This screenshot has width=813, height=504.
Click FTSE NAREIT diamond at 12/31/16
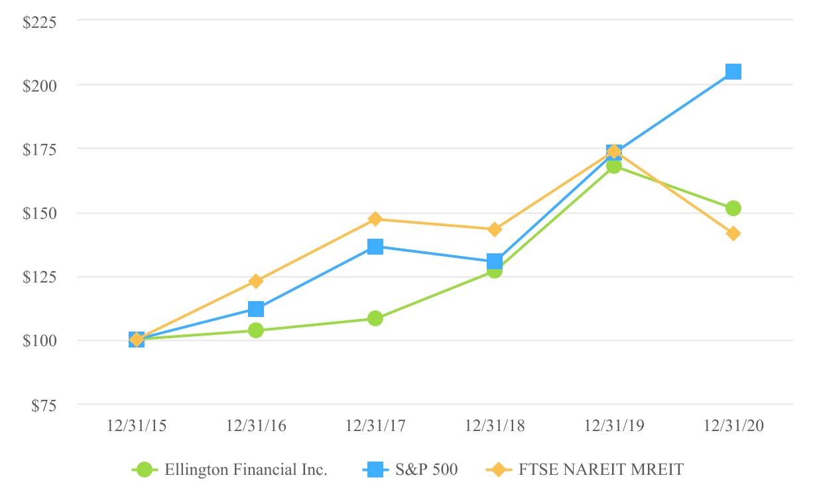coord(256,281)
